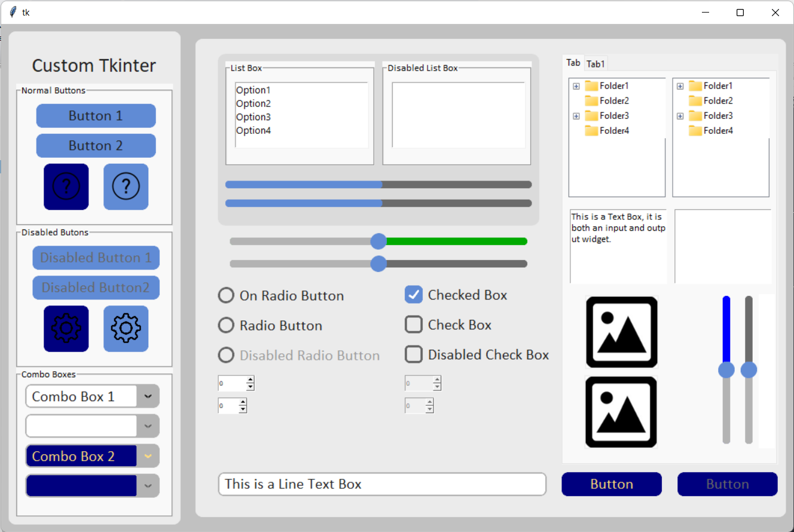Select the Radio Button option
The width and height of the screenshot is (794, 532).
click(226, 325)
